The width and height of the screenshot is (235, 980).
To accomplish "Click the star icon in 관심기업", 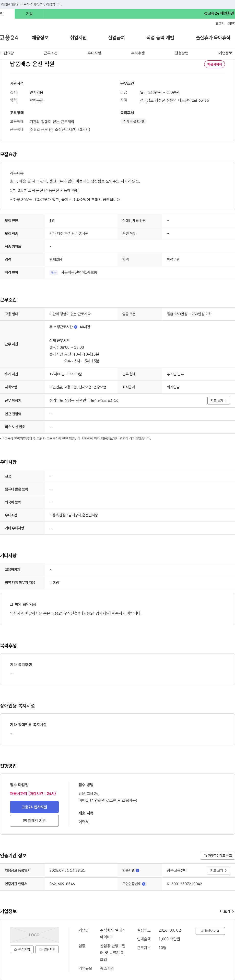I will click(x=15, y=949).
